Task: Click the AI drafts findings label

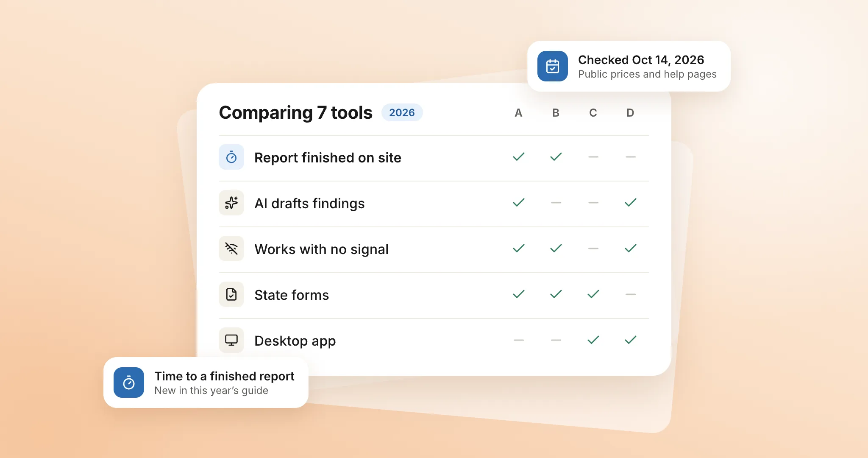Action: click(309, 204)
